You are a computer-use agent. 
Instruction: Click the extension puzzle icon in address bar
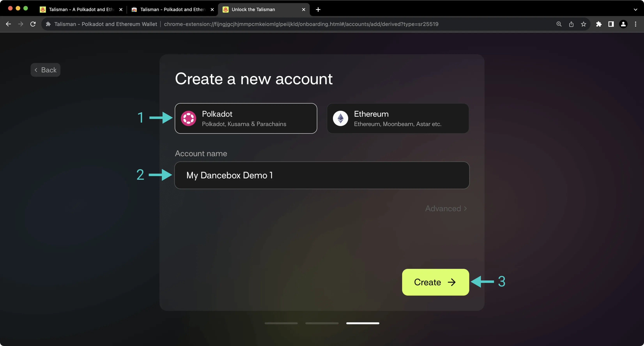point(48,24)
